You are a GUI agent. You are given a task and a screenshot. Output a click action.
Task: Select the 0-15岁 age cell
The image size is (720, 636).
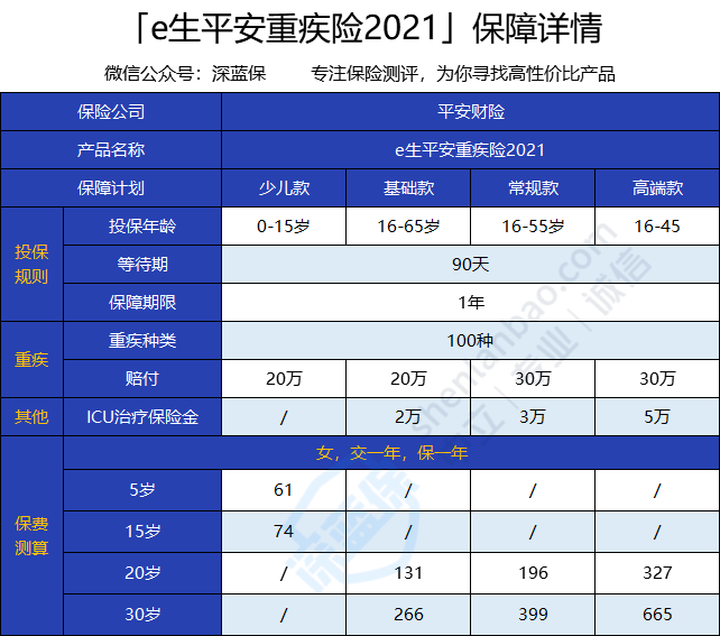(x=284, y=226)
